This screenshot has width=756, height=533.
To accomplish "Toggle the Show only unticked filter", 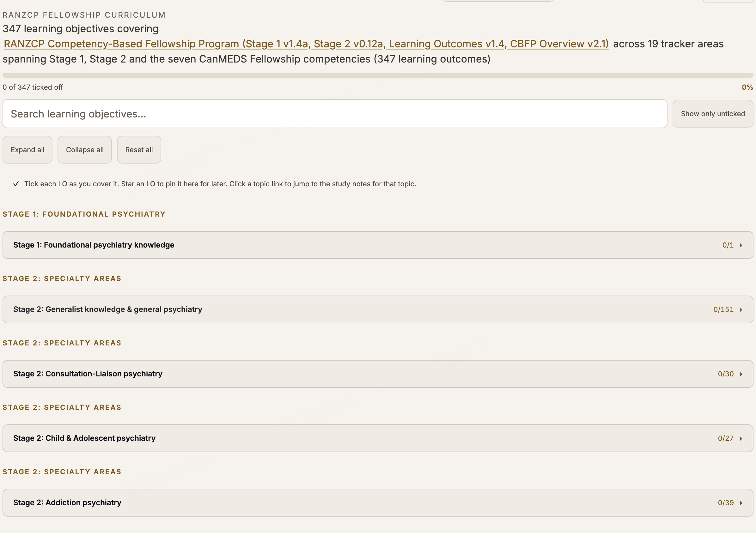I will (x=713, y=114).
